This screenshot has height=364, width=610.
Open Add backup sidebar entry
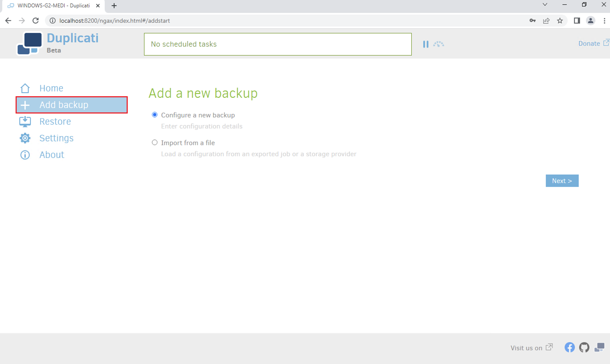[x=64, y=105]
